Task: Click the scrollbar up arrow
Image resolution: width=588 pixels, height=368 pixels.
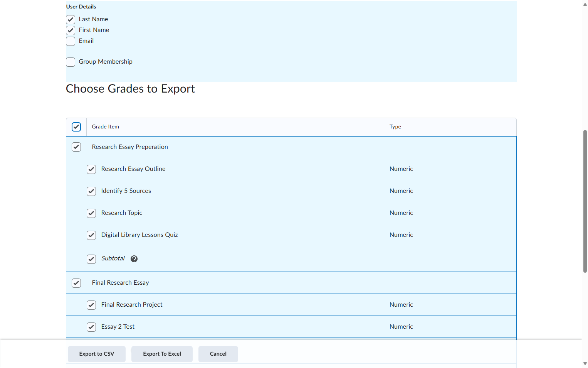Action: click(x=585, y=5)
